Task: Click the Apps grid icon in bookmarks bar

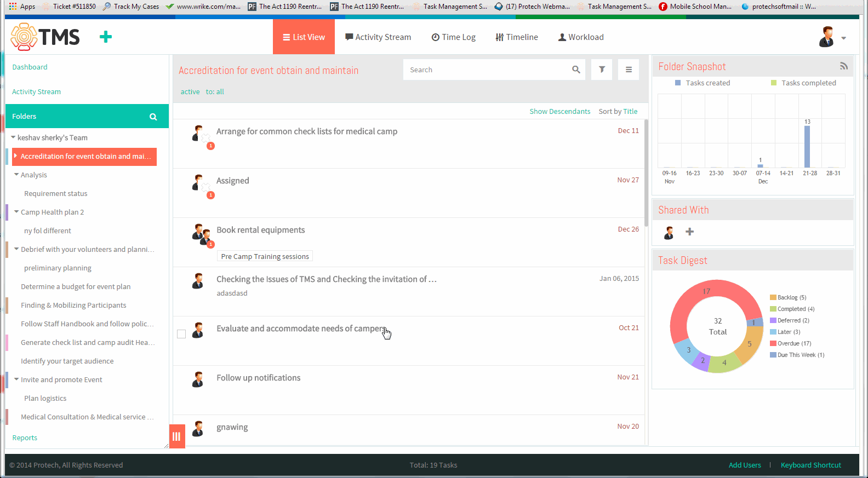Action: point(13,6)
